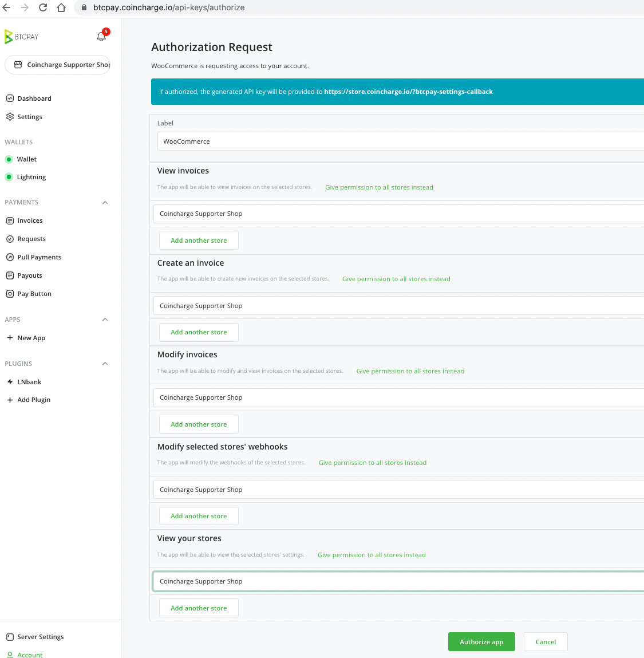This screenshot has height=658, width=644.
Task: Open notifications bell with 5 badge
Action: click(101, 36)
